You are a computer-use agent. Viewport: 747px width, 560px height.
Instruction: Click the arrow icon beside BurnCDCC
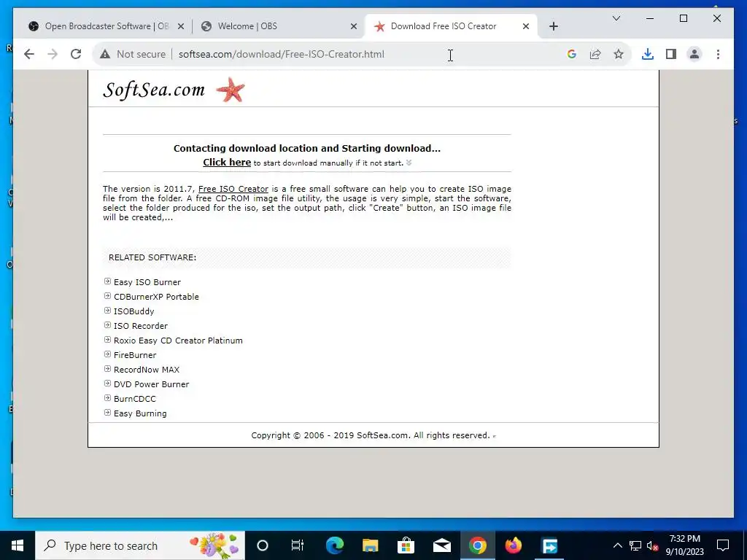pyautogui.click(x=107, y=398)
